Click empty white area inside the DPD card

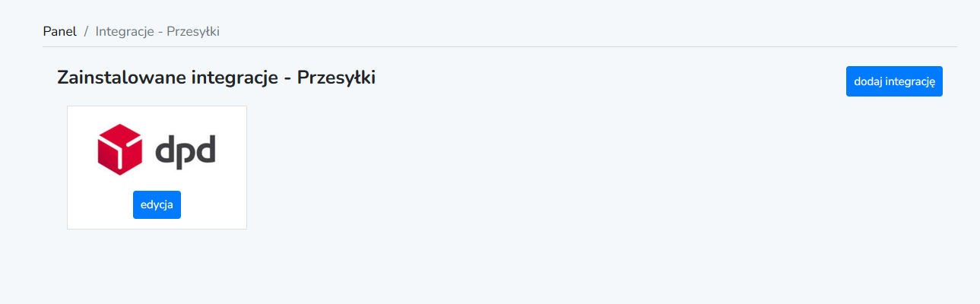[220, 205]
